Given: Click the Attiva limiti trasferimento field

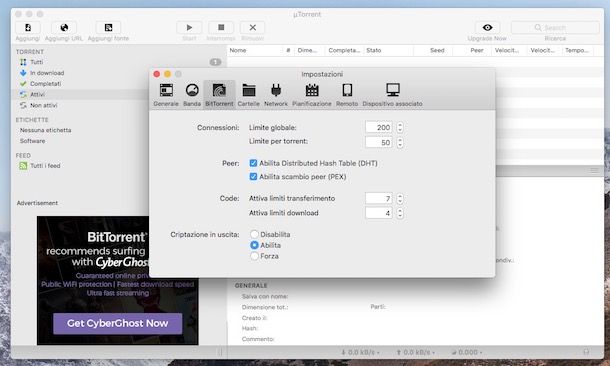Looking at the screenshot, I should pos(379,198).
